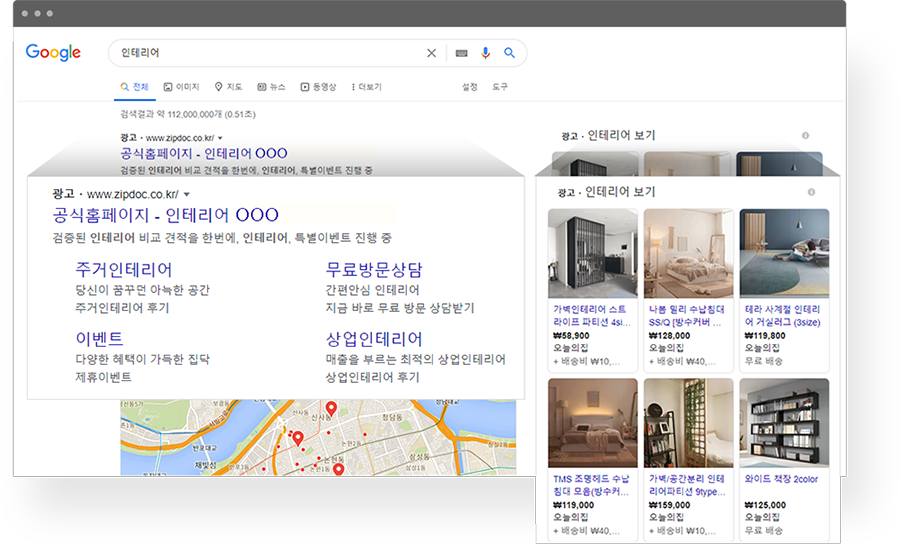
Task: Select the 전체 tab
Action: pos(134,87)
